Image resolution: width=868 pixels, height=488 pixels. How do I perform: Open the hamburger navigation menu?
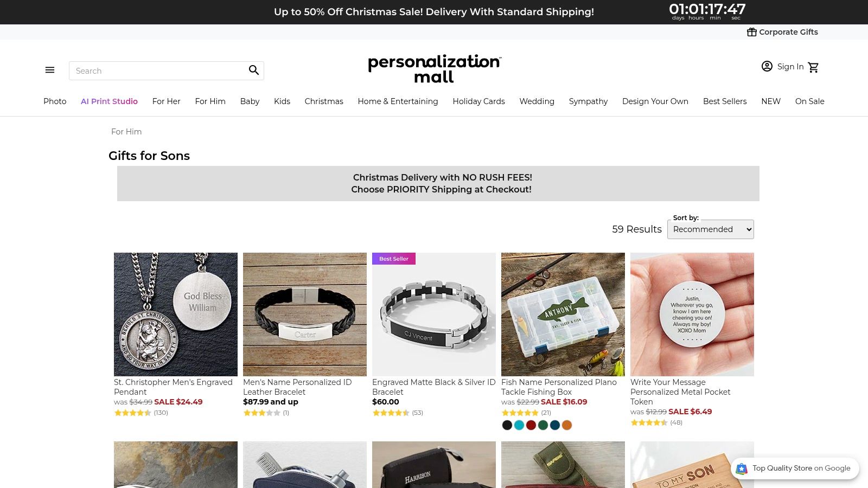point(49,70)
